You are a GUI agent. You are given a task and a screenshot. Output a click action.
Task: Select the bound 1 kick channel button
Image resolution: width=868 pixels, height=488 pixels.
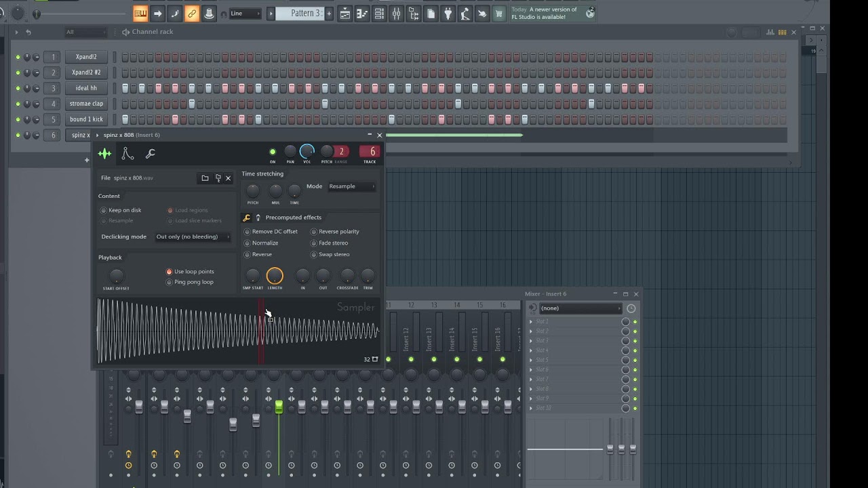tap(86, 119)
